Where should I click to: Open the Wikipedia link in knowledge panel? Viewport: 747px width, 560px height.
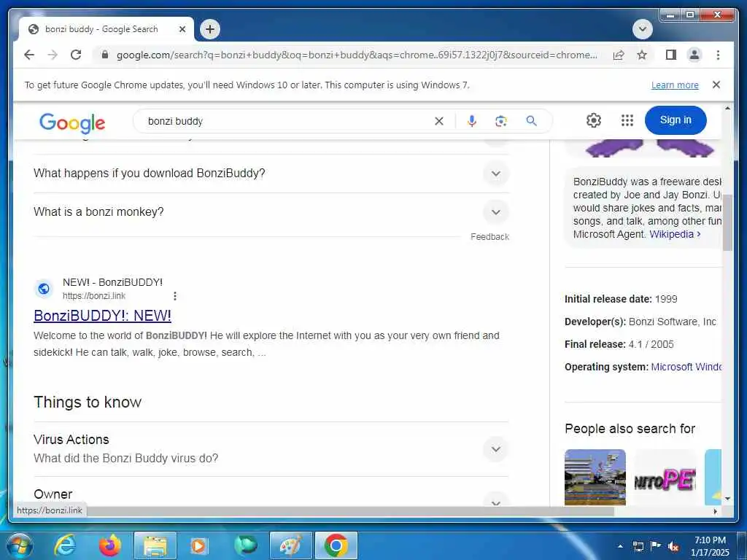pyautogui.click(x=675, y=234)
